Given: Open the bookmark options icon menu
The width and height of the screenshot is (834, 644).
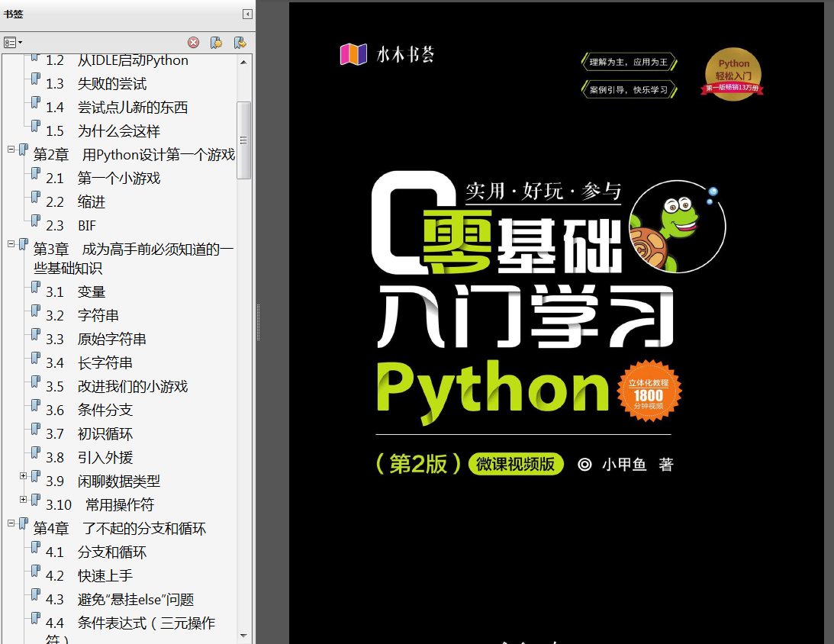Looking at the screenshot, I should 10,43.
